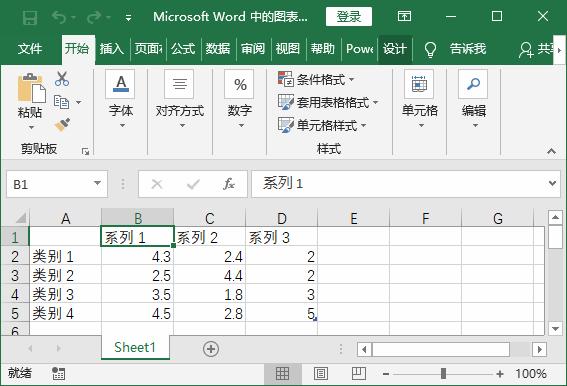Open the Customize Quick Access Toolbar arrow
The height and width of the screenshot is (386, 567).
(x=128, y=18)
